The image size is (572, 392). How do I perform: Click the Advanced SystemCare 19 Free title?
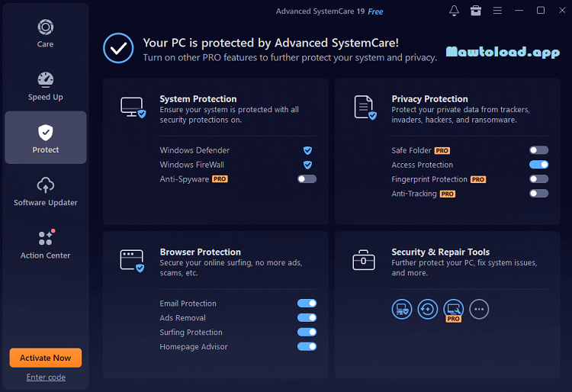coord(329,11)
